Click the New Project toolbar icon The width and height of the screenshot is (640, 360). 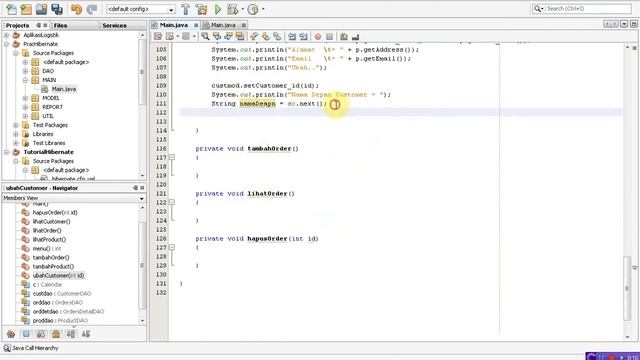point(27,9)
